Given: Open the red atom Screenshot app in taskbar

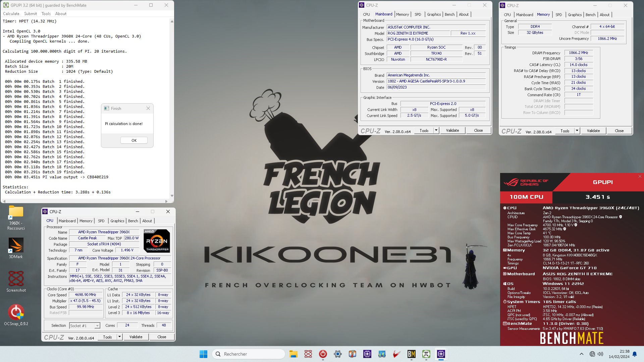Looking at the screenshot, I should tap(308, 354).
